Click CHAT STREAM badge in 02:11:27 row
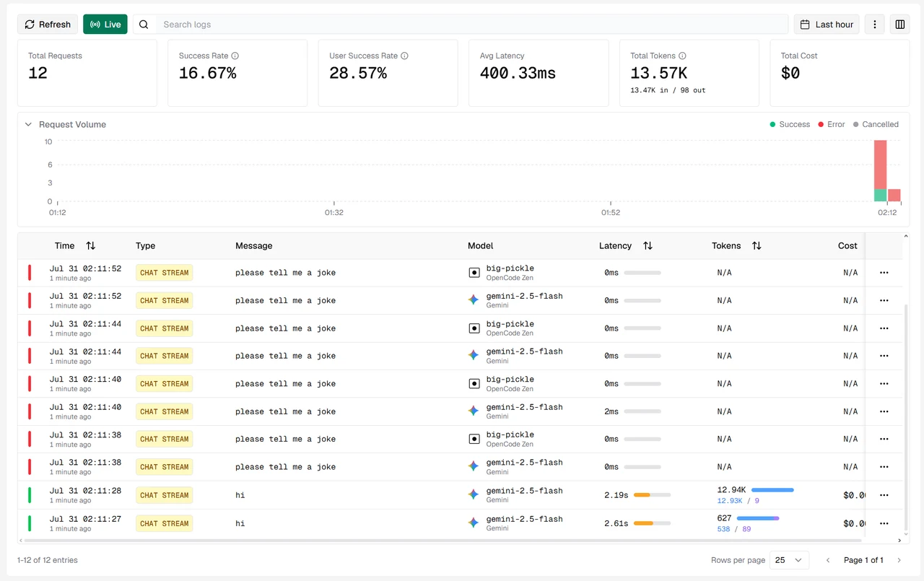 (164, 523)
